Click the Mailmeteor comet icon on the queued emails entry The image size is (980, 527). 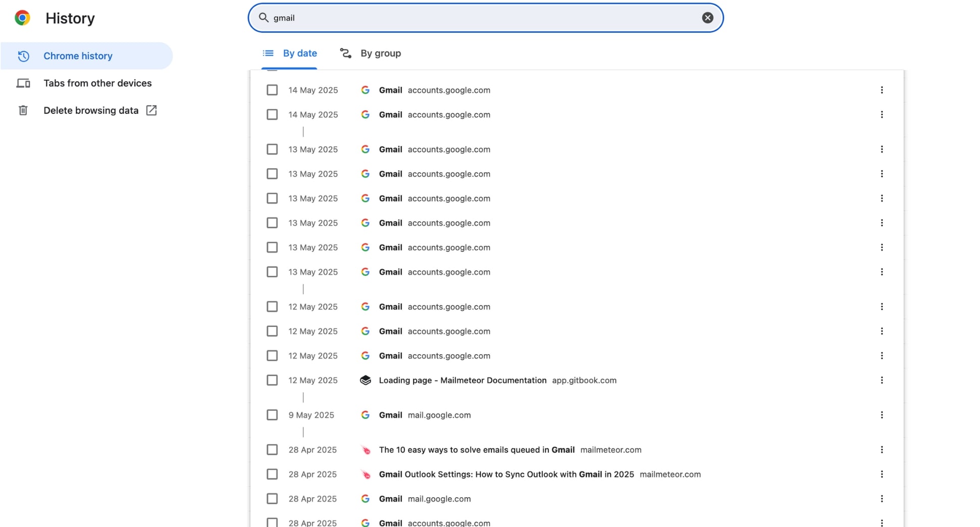click(366, 449)
